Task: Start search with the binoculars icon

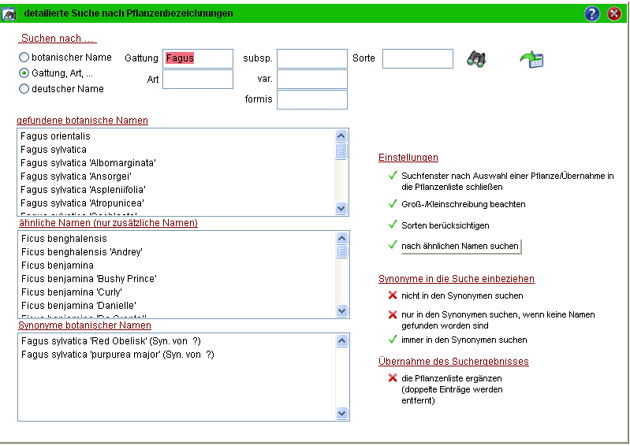Action: 476,59
